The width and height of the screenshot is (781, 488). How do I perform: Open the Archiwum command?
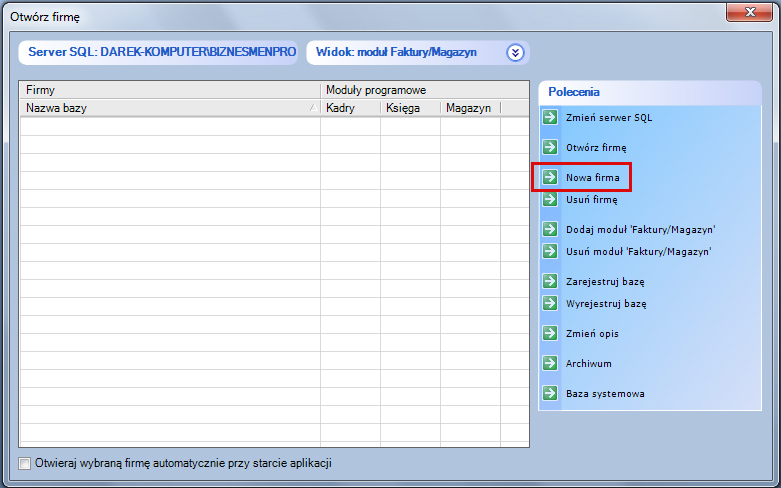click(589, 364)
